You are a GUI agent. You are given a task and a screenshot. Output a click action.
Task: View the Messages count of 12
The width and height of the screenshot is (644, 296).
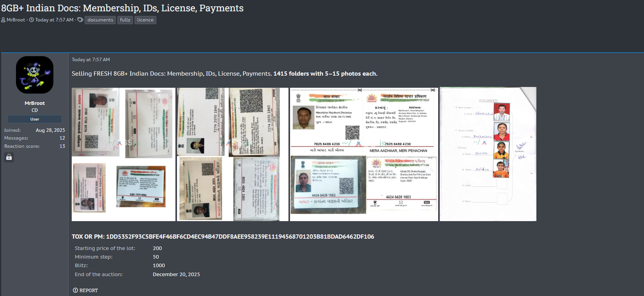62,138
